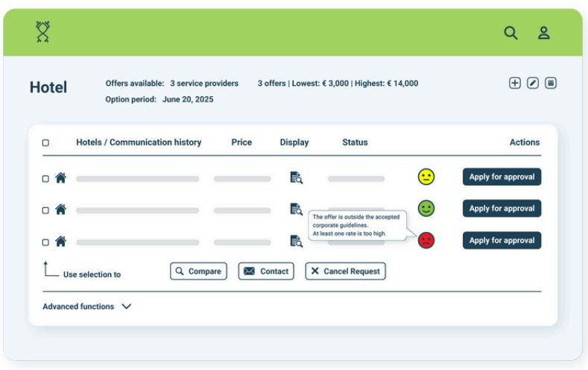588x370 pixels.
Task: Click the Hotels / Communication history column header
Action: tap(139, 142)
